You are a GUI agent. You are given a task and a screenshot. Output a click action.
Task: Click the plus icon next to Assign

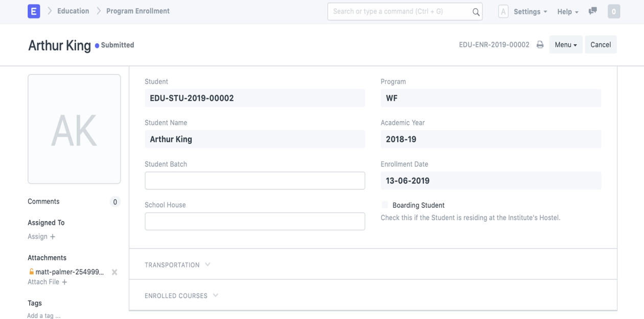point(53,237)
